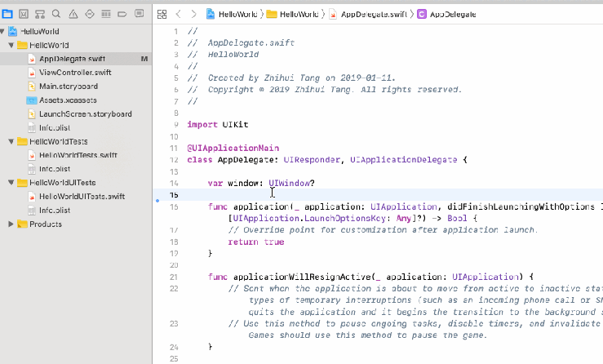Screen dimensions: 603x364
Task: Go forward with the editor's right chevron
Action: tap(194, 14)
